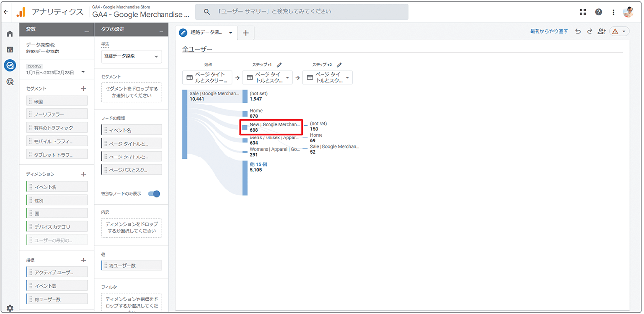Redo the last change

590,31
